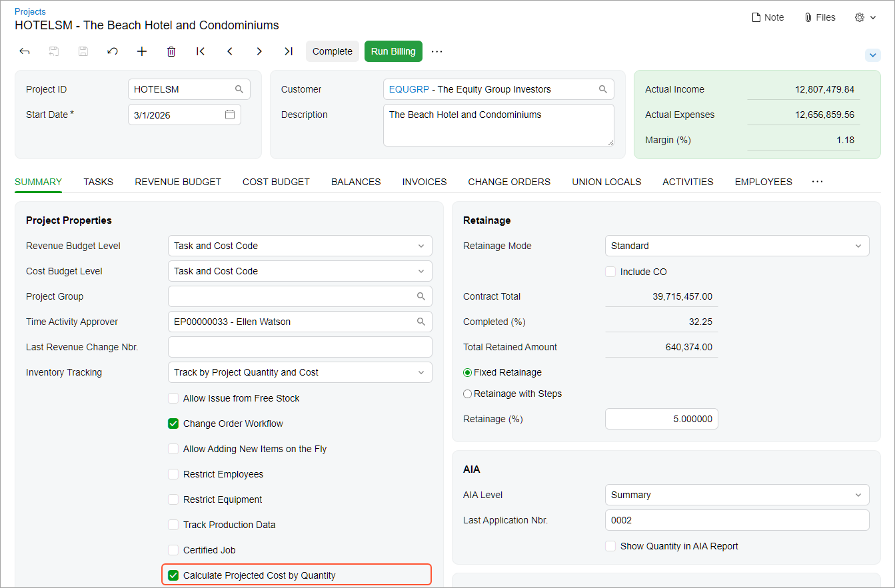Select the Summary tab
The height and width of the screenshot is (588, 895).
click(x=38, y=182)
